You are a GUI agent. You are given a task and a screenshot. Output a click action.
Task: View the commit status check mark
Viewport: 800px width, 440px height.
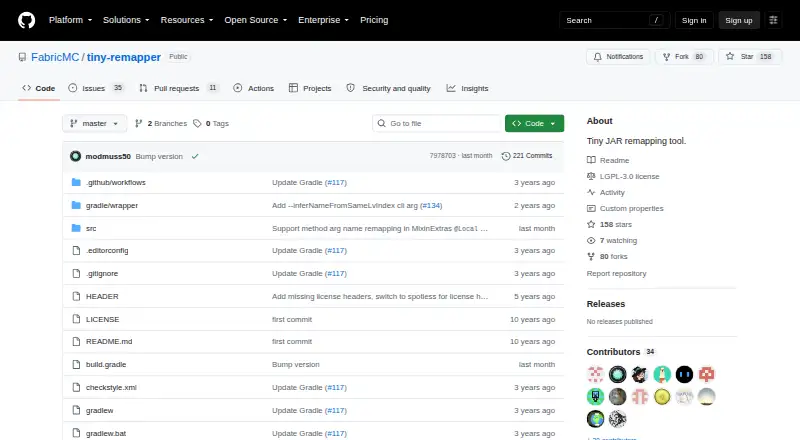click(195, 156)
